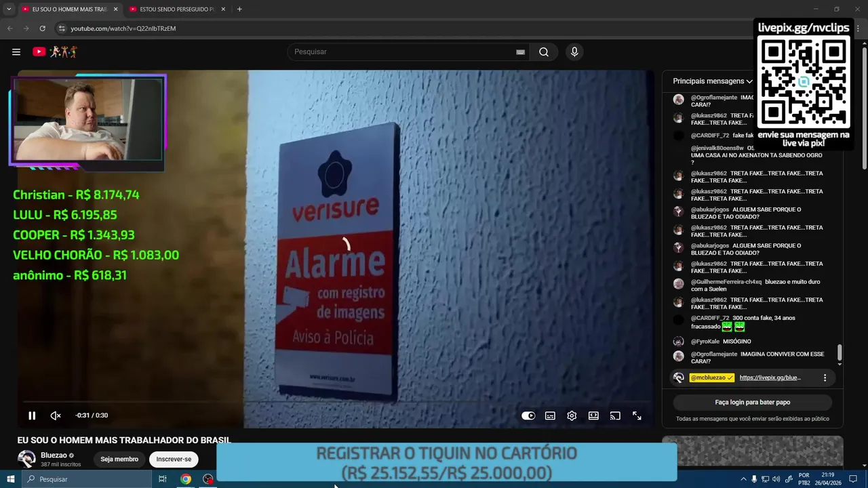Cast video to a TV
This screenshot has width=868, height=488.
point(615,415)
